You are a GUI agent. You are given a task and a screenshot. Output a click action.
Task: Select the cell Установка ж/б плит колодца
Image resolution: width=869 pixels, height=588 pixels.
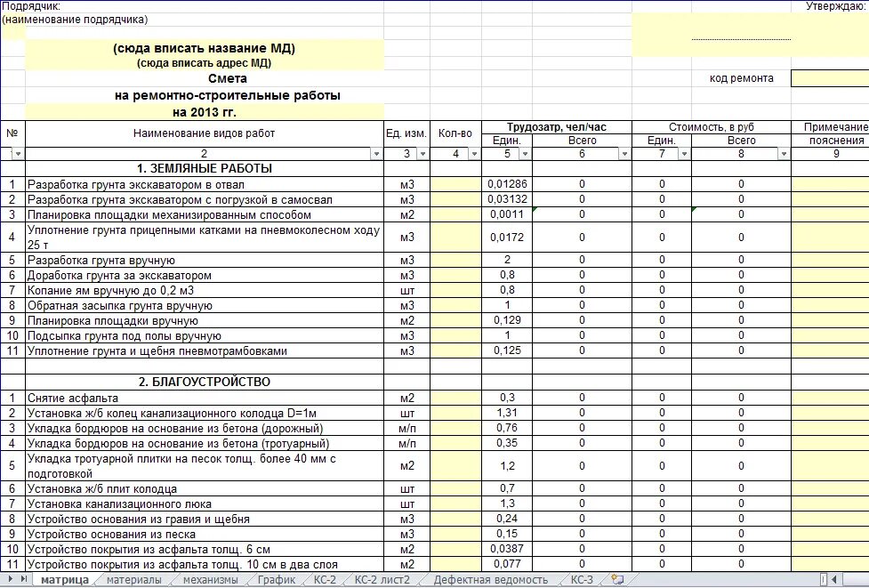pyautogui.click(x=205, y=488)
